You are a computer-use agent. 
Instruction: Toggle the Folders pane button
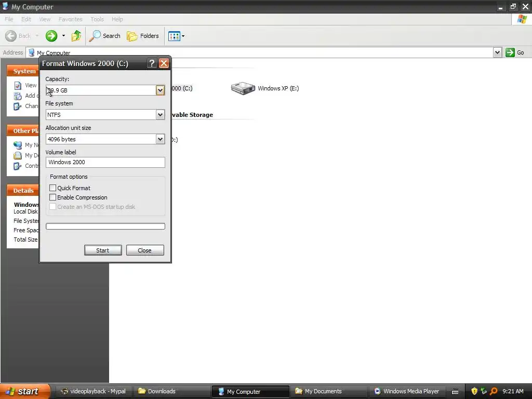pos(142,36)
